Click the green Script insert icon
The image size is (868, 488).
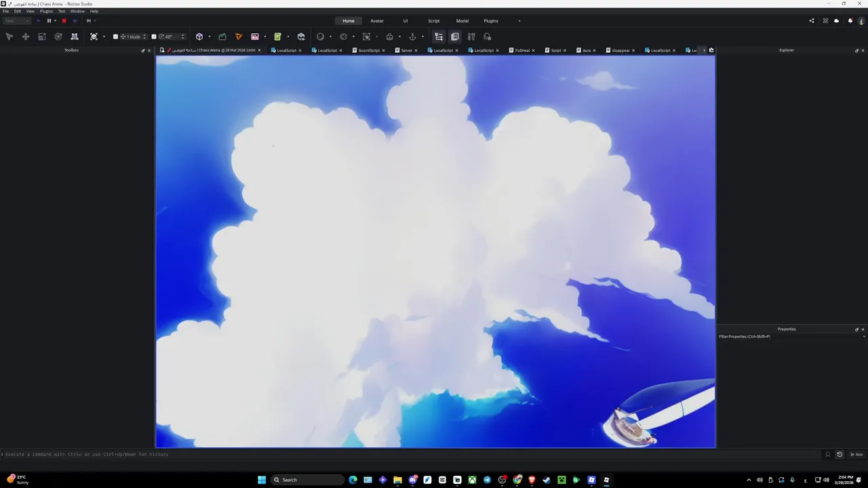click(x=277, y=37)
